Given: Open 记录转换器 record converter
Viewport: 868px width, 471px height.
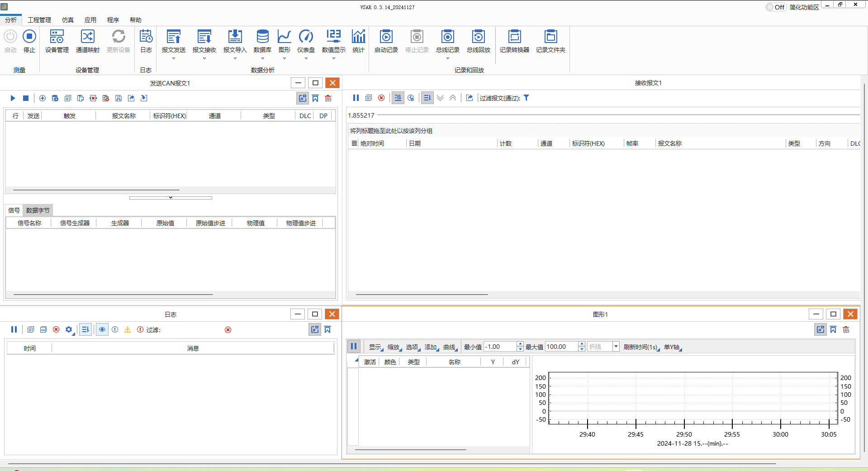Looking at the screenshot, I should click(x=514, y=41).
